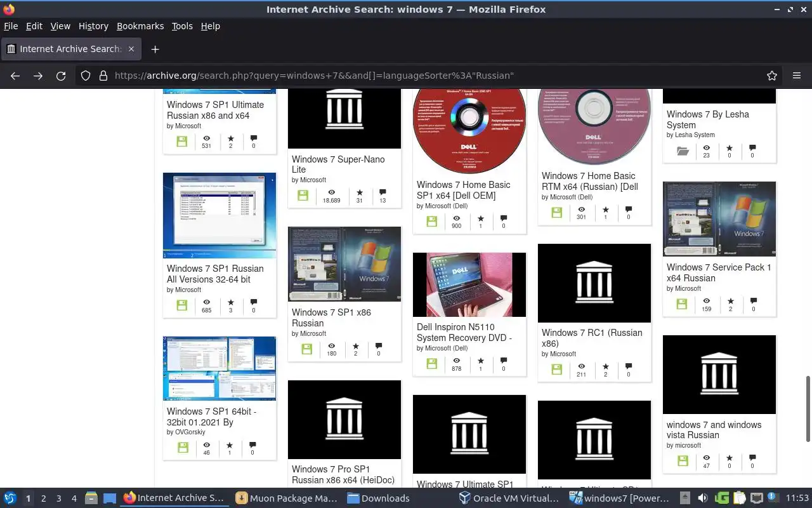Click the browser Forward arrow
This screenshot has height=508, width=812.
[x=38, y=76]
